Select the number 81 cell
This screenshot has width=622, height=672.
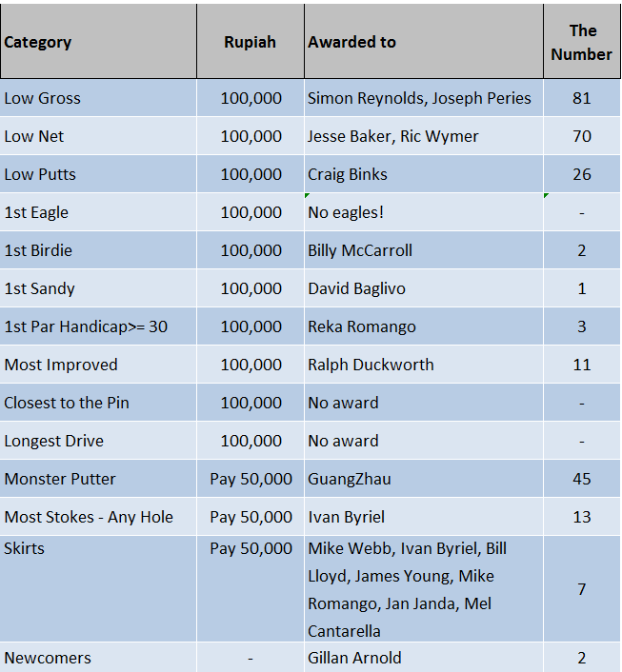click(581, 98)
